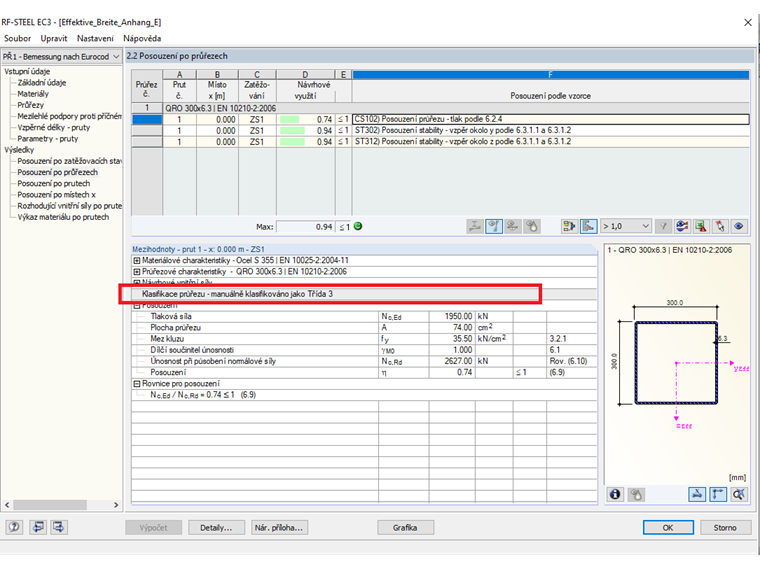This screenshot has width=760, height=570.
Task: Open the Nápověda menu
Action: pos(142,38)
